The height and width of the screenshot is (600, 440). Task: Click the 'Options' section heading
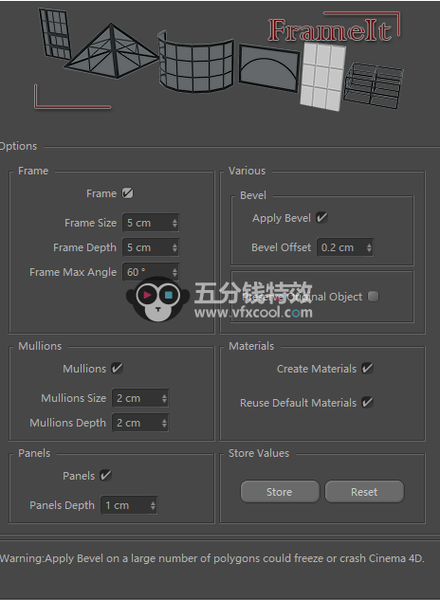pyautogui.click(x=18, y=146)
